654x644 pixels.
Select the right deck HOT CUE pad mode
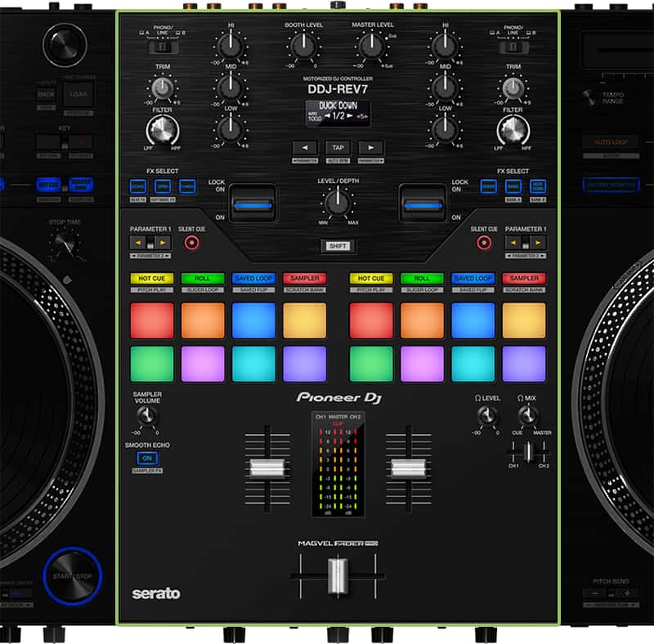[x=371, y=278]
